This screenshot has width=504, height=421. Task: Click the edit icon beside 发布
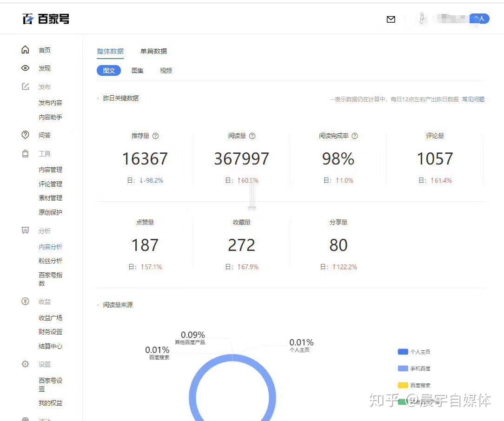pyautogui.click(x=25, y=86)
